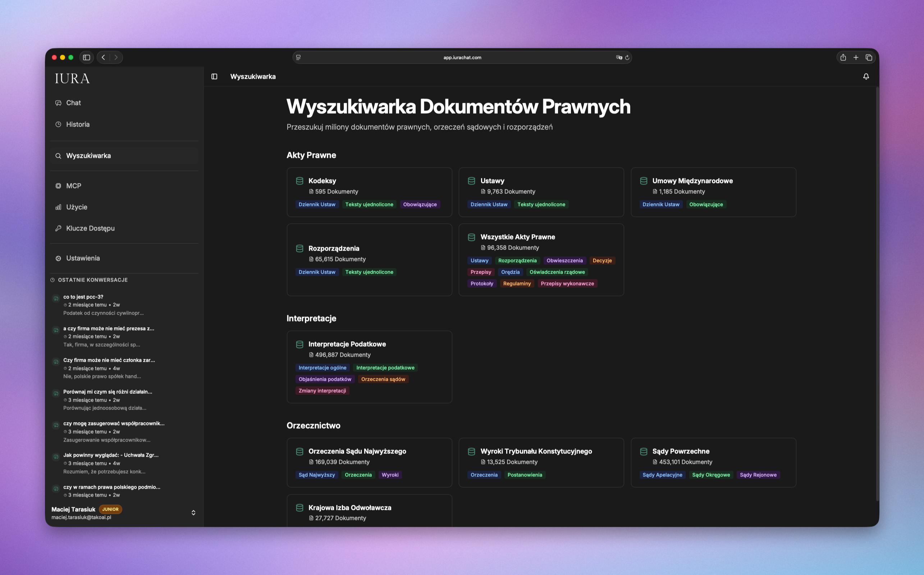Click the Klucze Dostępu key icon
Viewport: 924px width, 575px height.
point(58,228)
